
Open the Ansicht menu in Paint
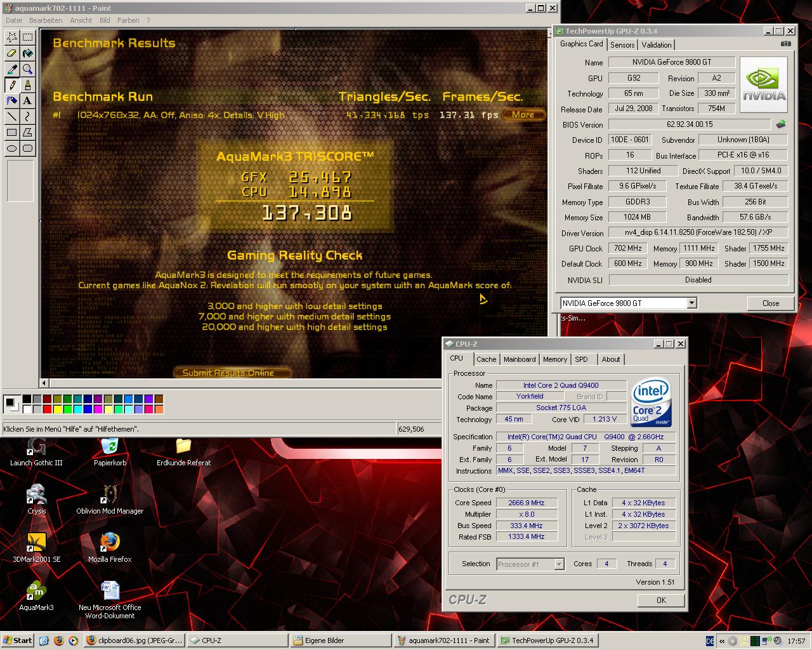coord(81,20)
